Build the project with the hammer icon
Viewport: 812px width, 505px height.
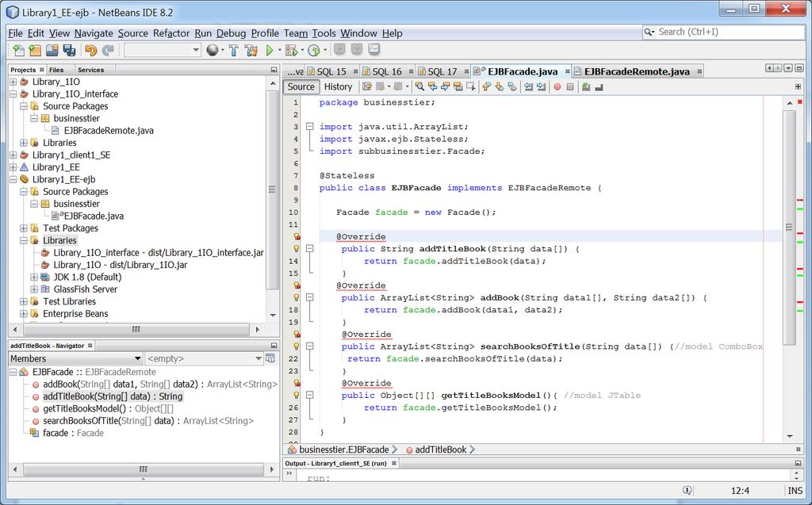click(x=234, y=50)
